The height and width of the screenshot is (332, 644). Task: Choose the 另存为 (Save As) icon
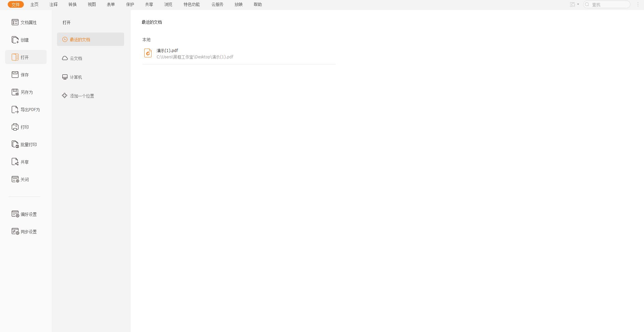[15, 92]
